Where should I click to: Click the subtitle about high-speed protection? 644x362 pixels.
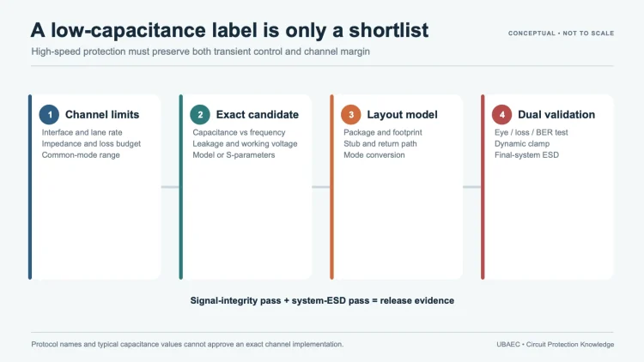200,51
